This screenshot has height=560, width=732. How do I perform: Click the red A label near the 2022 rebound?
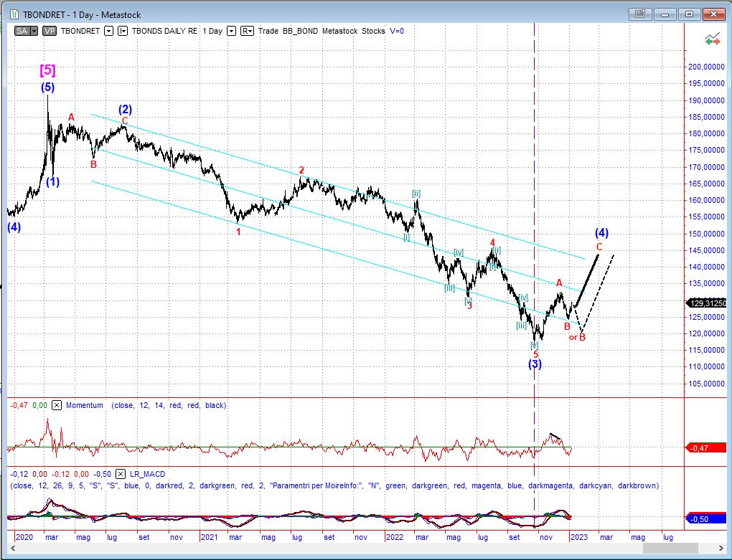pyautogui.click(x=559, y=283)
